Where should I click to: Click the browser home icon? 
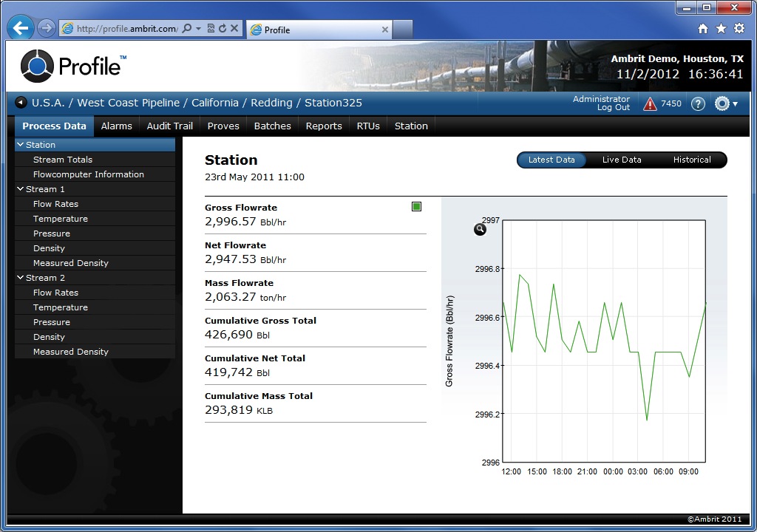pyautogui.click(x=703, y=29)
